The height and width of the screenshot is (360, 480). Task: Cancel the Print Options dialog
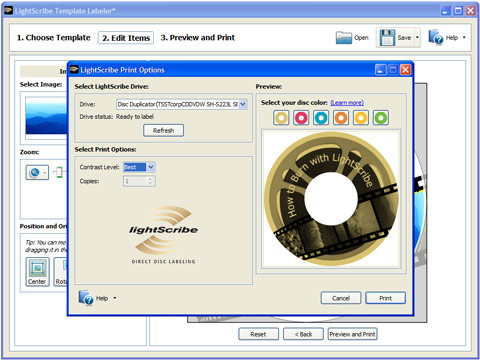[341, 298]
